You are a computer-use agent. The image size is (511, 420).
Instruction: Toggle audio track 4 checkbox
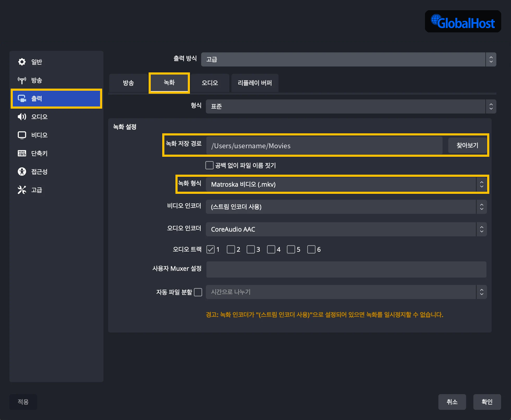tap(271, 249)
